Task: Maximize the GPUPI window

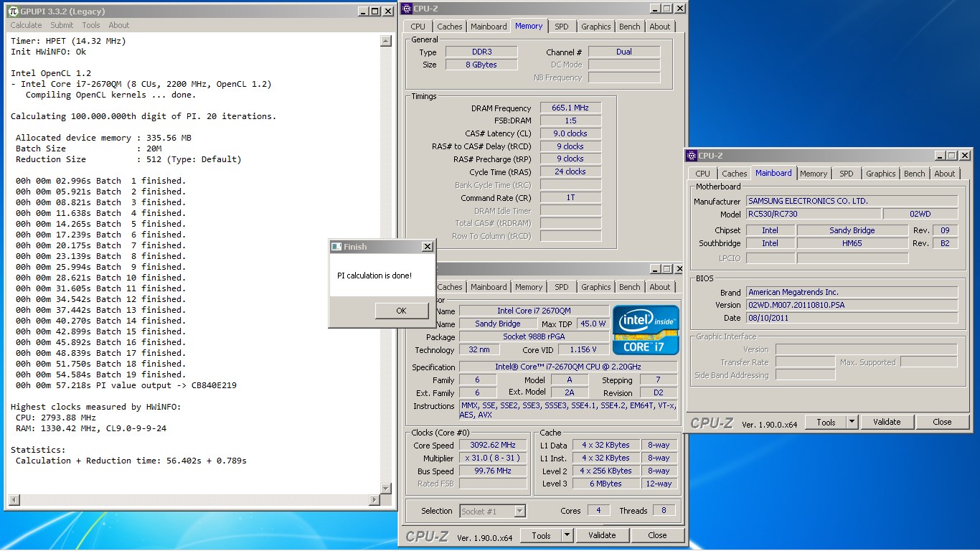Action: [x=374, y=11]
